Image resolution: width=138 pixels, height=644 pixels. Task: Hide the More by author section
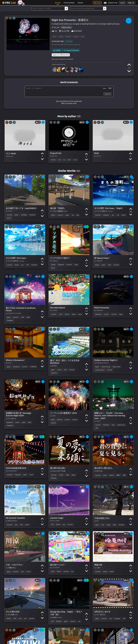79,116
